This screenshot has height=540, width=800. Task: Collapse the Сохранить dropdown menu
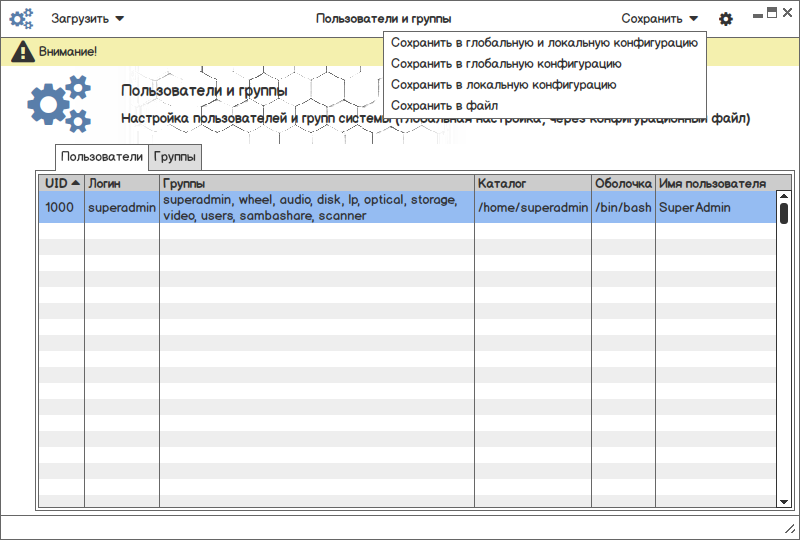659,18
